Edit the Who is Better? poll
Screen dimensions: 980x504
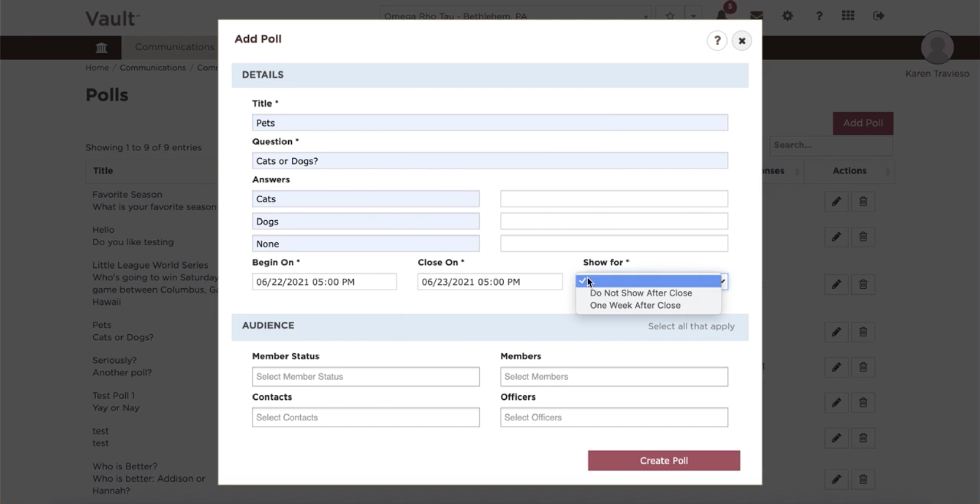(x=836, y=479)
